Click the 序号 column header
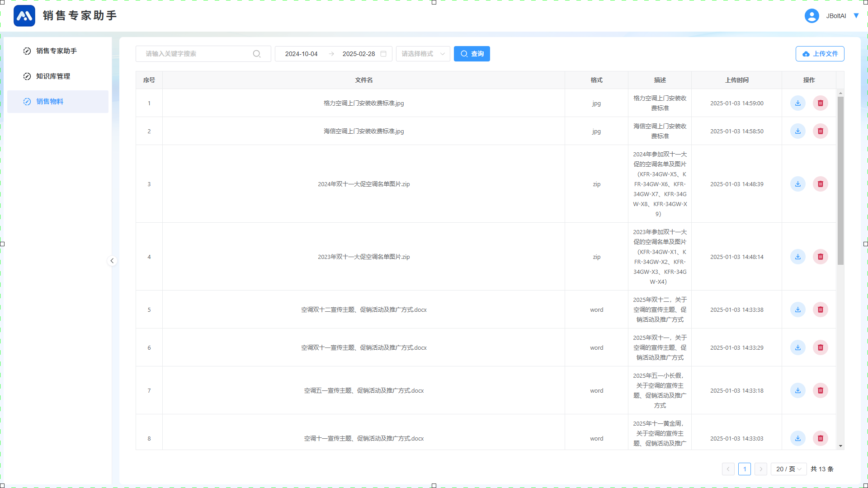This screenshot has width=868, height=488. coord(149,80)
